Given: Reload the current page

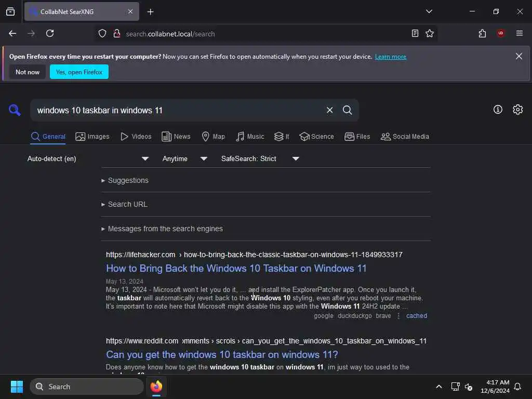Looking at the screenshot, I should pyautogui.click(x=50, y=33).
